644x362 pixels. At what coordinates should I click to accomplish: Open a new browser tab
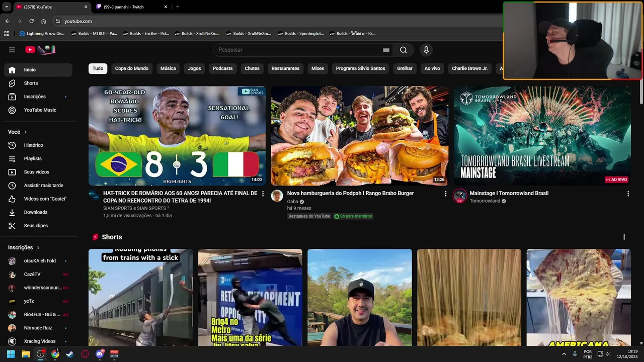(178, 7)
